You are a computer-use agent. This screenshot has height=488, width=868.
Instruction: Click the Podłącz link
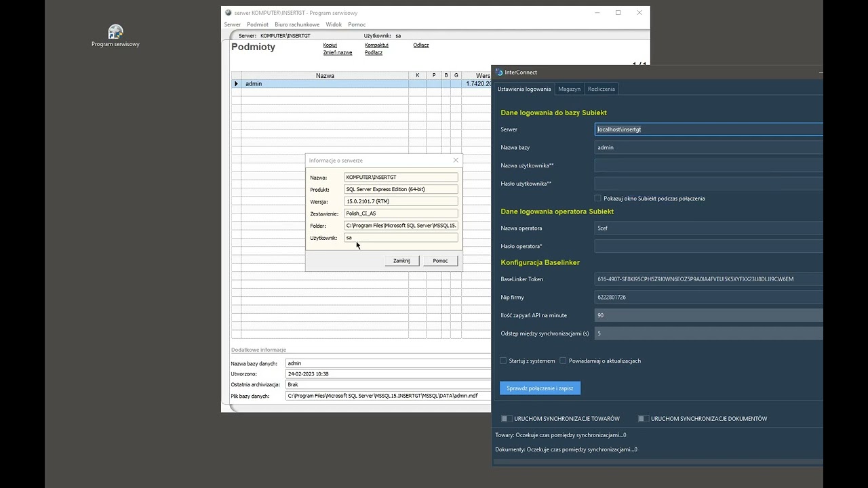374,53
